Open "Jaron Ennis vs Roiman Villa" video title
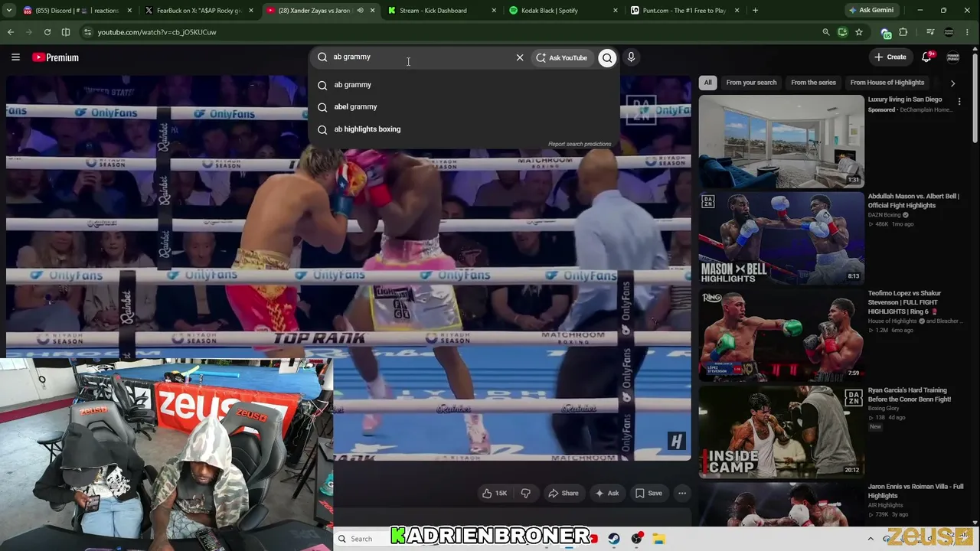 [x=916, y=491]
